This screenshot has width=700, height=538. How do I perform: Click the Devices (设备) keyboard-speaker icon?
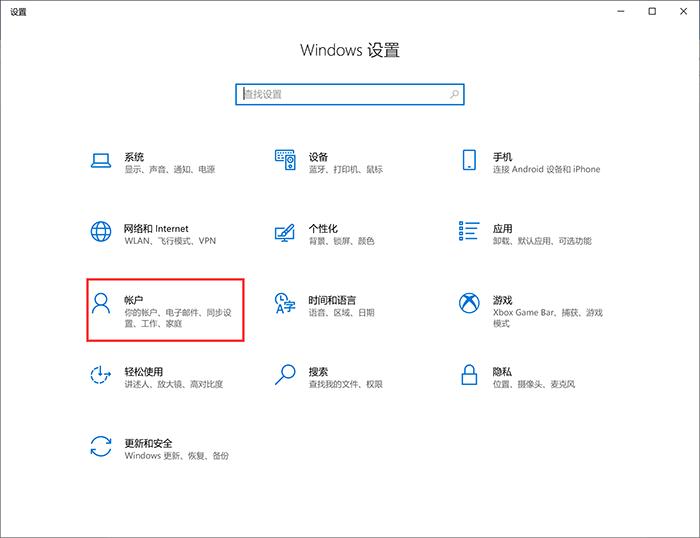point(285,160)
